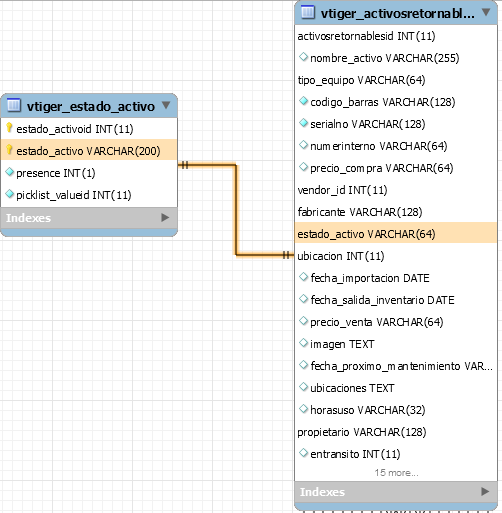Expand Indexes section of vtiger_activosretornables table

485,491
